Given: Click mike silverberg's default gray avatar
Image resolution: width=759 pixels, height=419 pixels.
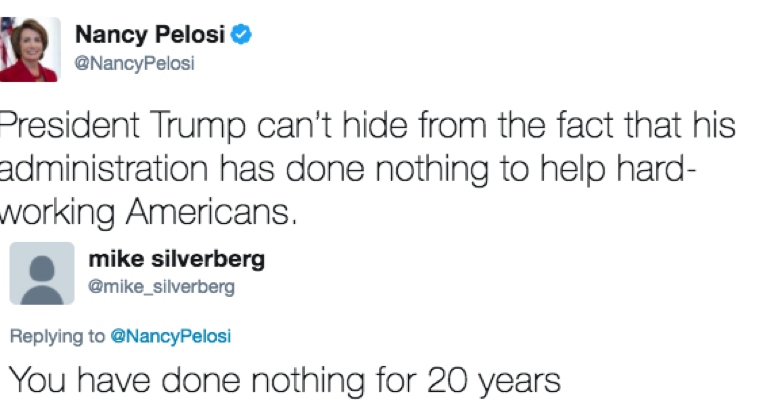Looking at the screenshot, I should (42, 272).
